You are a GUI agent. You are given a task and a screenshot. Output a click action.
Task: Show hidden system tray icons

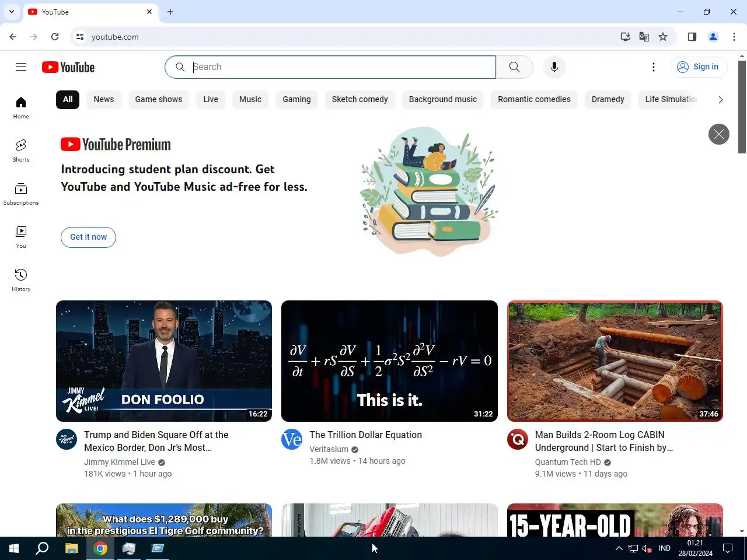tap(619, 548)
